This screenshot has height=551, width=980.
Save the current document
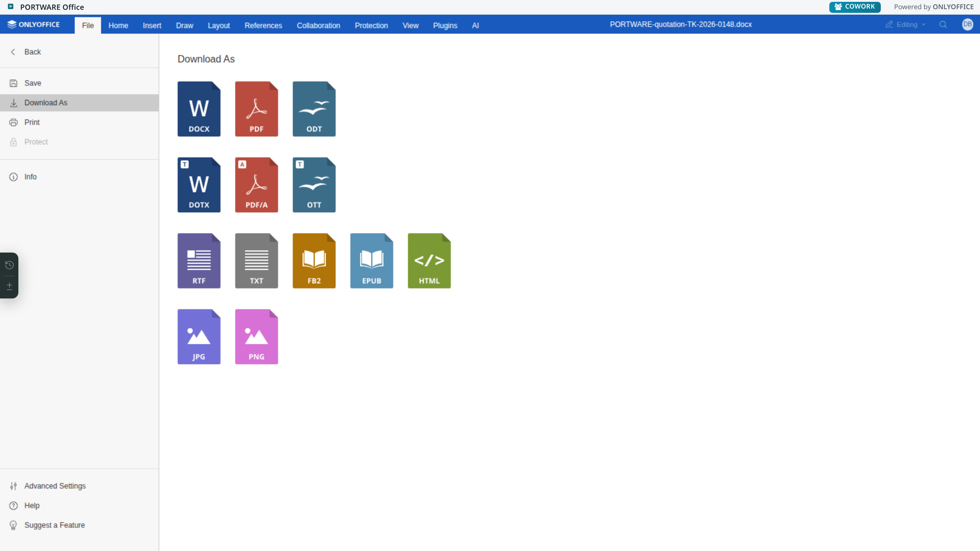(79, 83)
